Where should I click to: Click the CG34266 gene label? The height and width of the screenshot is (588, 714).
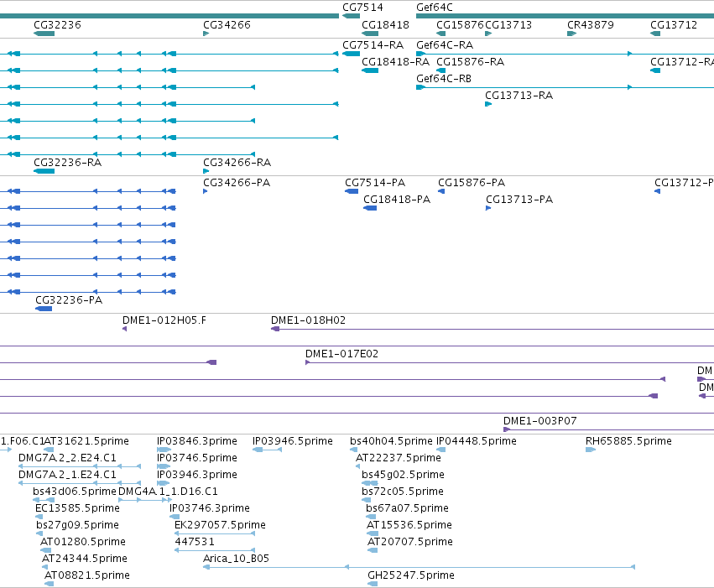227,25
